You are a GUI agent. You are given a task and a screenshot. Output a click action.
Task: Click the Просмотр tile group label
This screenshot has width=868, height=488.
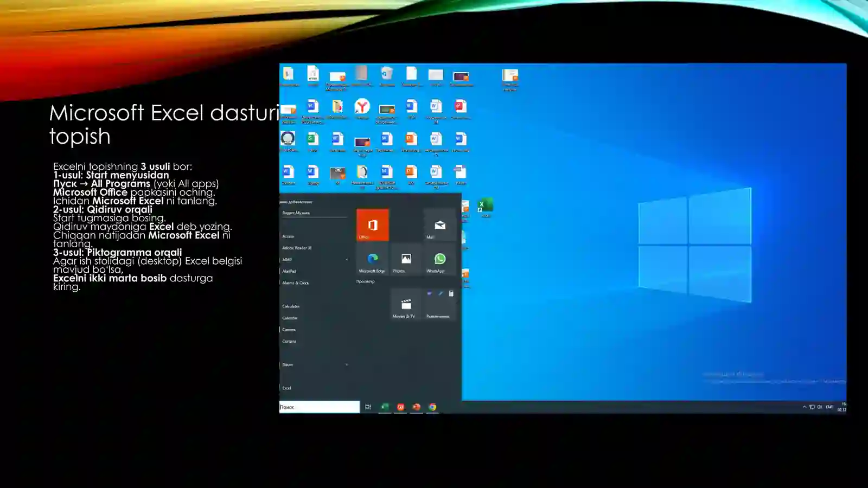(x=365, y=281)
